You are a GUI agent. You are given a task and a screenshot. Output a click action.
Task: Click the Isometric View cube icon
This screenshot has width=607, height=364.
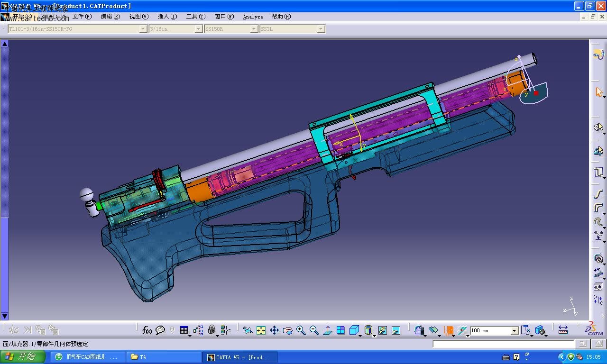(x=354, y=330)
